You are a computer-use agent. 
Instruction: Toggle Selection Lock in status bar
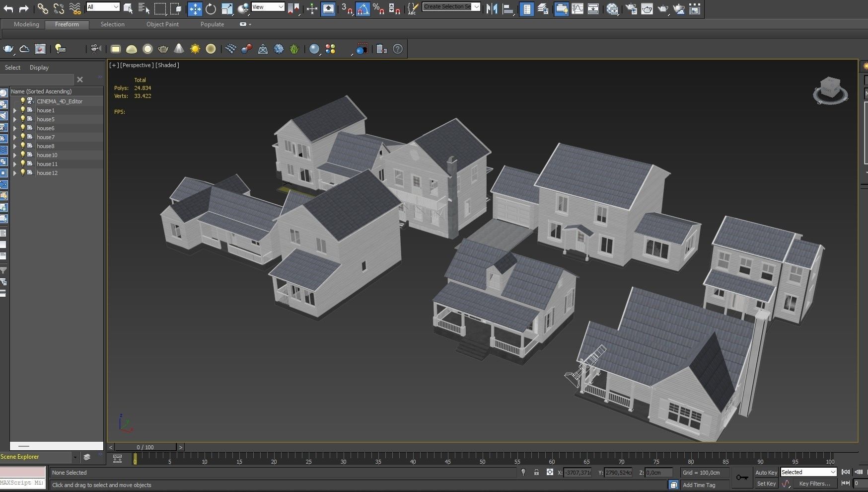[x=536, y=472]
